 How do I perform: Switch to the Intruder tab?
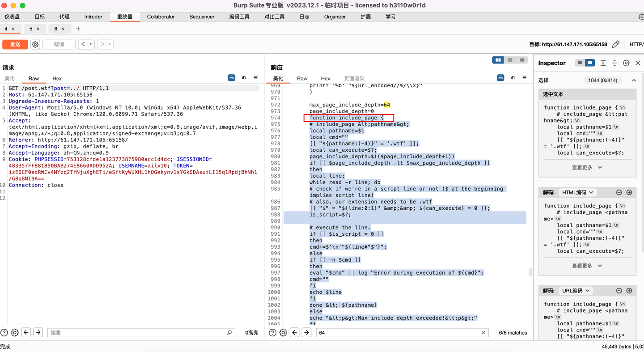pos(93,17)
